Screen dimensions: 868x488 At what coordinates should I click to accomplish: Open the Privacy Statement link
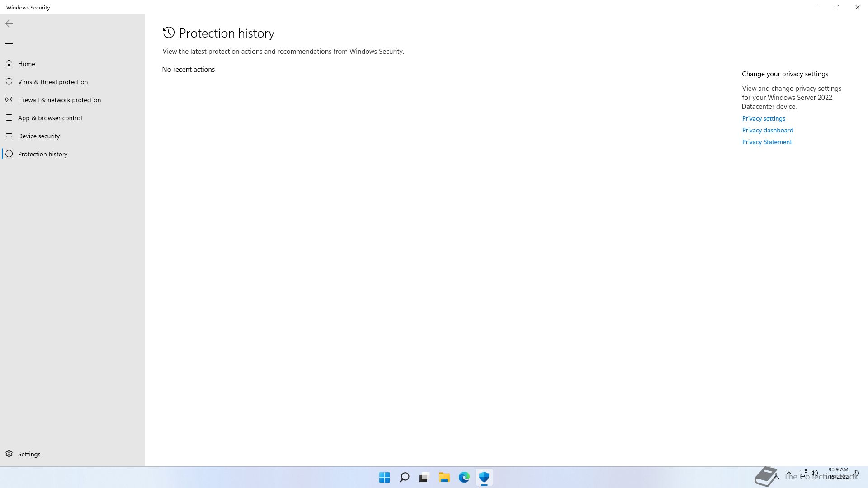[767, 142]
